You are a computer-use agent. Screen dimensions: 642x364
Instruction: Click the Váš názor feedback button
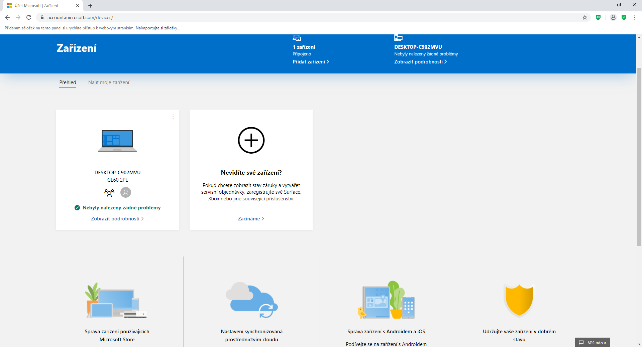tap(593, 343)
